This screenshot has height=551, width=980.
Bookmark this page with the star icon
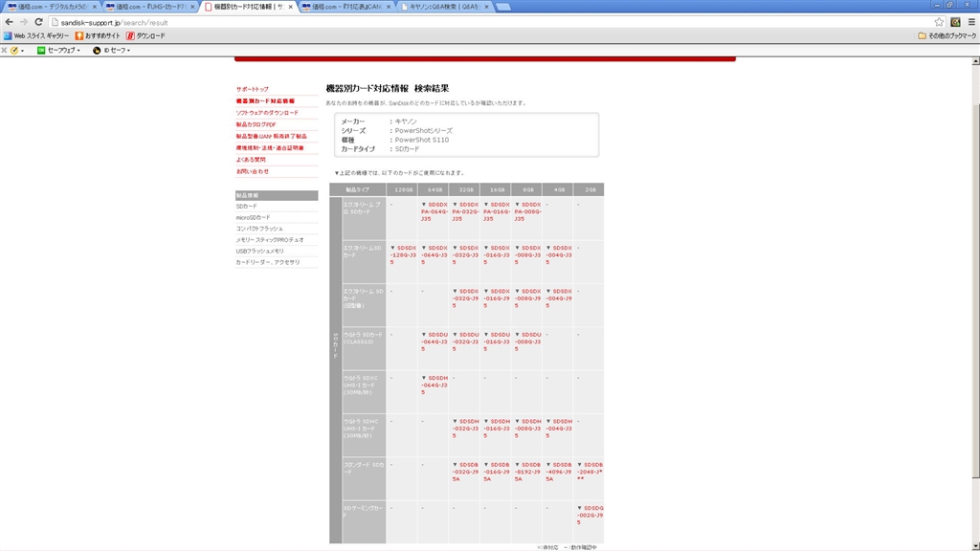click(939, 22)
